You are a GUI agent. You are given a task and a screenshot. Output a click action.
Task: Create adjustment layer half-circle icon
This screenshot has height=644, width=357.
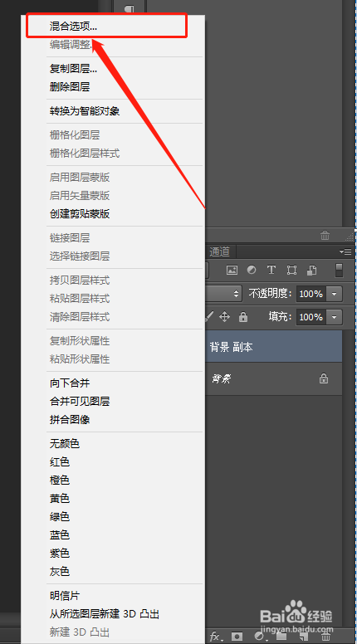[259, 637]
